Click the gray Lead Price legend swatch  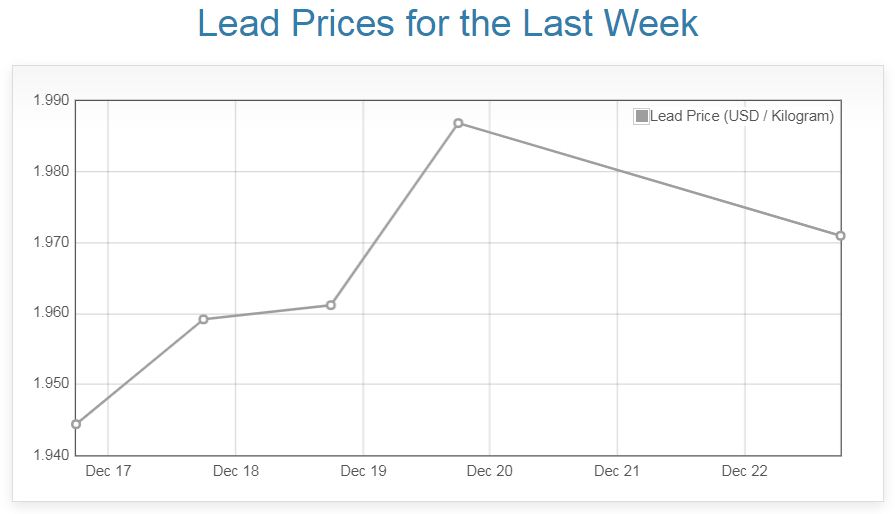(641, 117)
